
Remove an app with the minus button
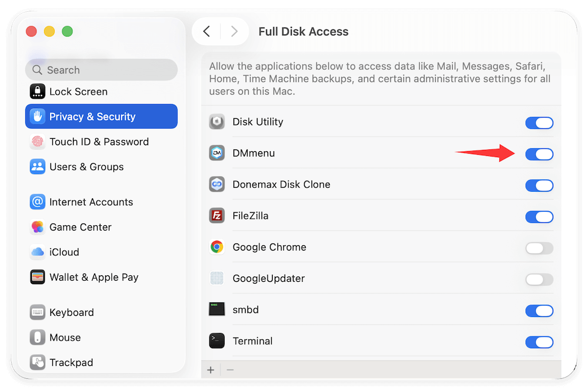pos(229,369)
